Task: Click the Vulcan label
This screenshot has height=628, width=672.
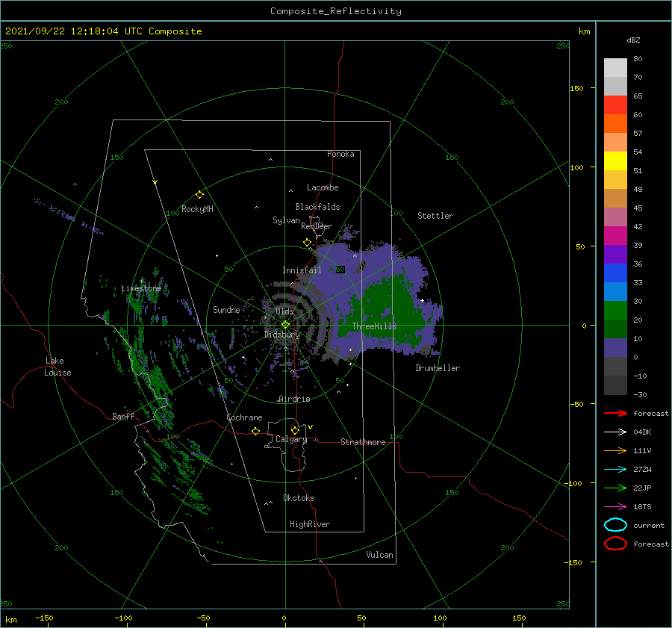Action: 380,555
